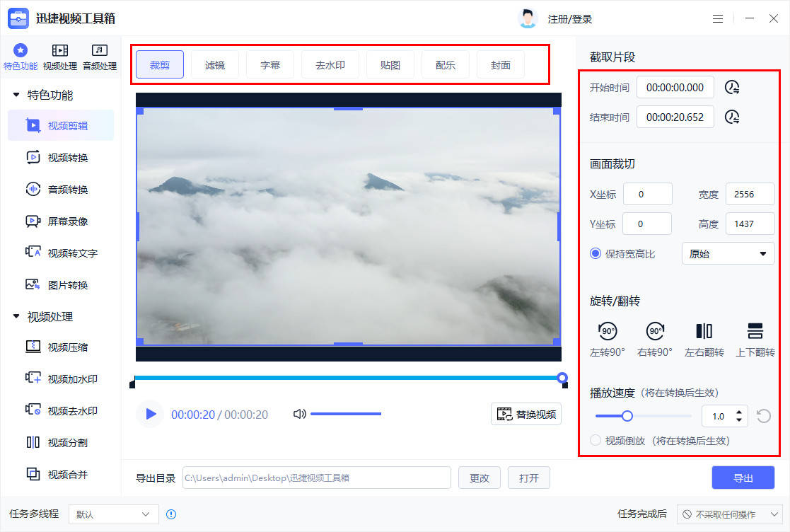Viewport: 790px width, 532px height.
Task: Click the volume slider bar
Action: tap(346, 414)
